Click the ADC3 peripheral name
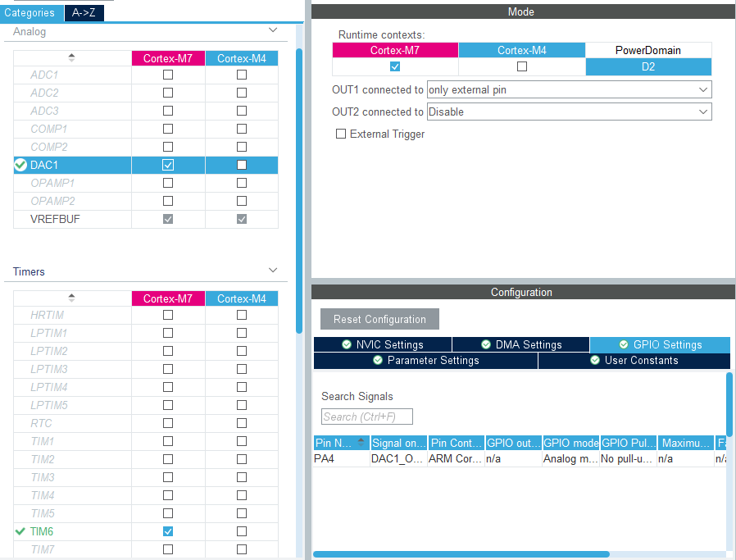The width and height of the screenshot is (736, 560). [x=44, y=111]
